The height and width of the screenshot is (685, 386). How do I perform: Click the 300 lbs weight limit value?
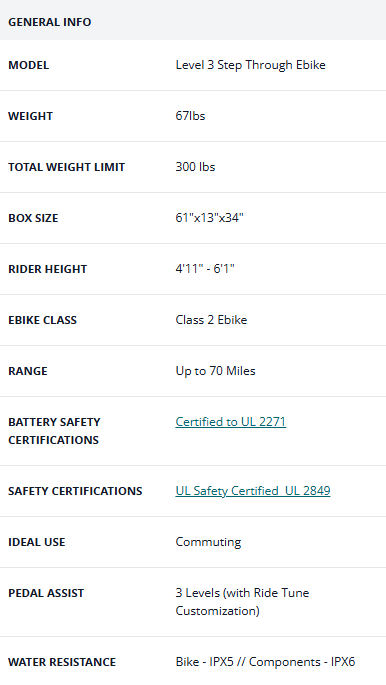coord(195,167)
